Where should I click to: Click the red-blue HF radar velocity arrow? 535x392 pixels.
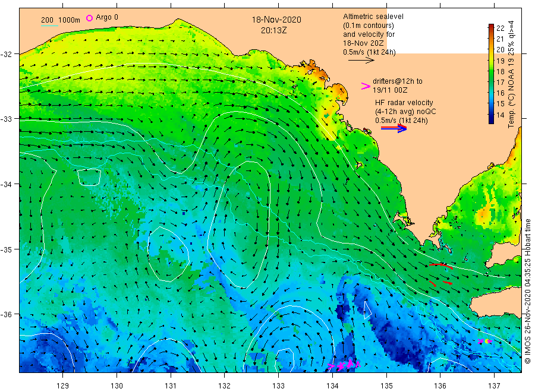pyautogui.click(x=394, y=128)
